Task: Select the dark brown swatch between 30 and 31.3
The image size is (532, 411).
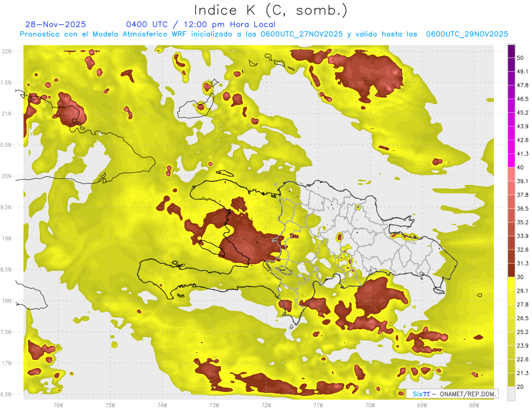Action: pos(511,270)
